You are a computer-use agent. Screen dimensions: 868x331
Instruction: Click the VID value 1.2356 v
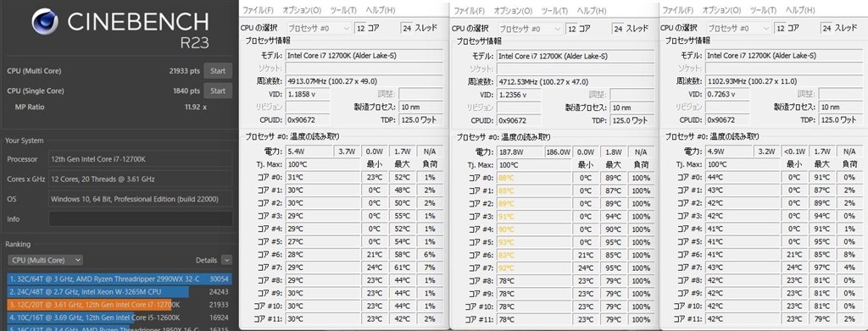(x=519, y=95)
